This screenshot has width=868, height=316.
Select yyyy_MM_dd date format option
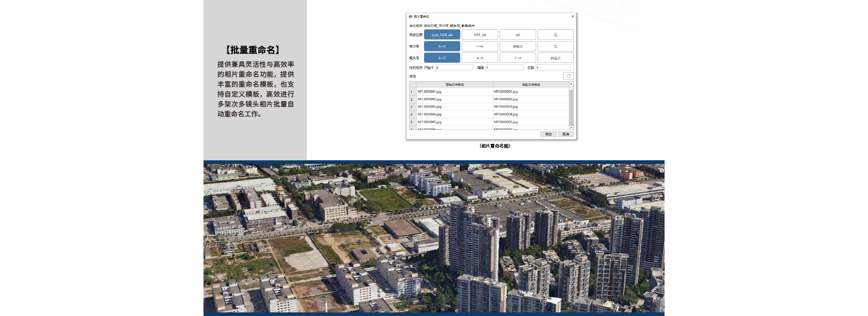[x=442, y=35]
